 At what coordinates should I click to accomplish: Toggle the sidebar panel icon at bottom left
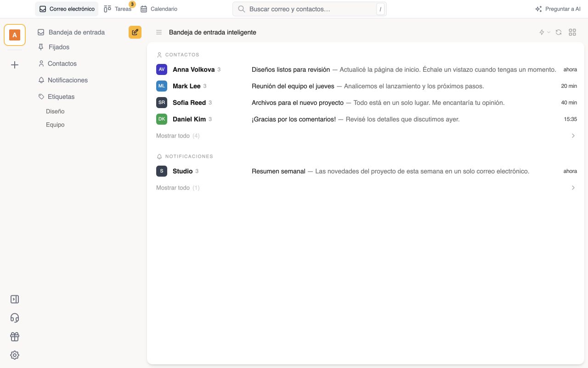tap(15, 299)
